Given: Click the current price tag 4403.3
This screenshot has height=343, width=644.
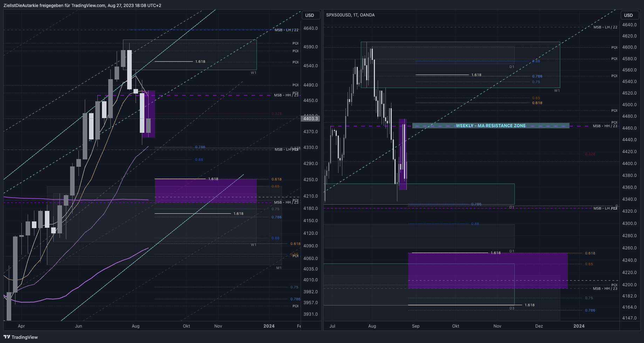Looking at the screenshot, I should (310, 119).
